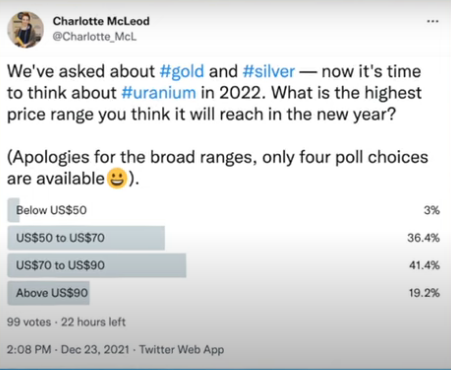Viewport: 451px width, 370px height.
Task: Open the tweet's three-dot more menu
Action: pyautogui.click(x=433, y=21)
